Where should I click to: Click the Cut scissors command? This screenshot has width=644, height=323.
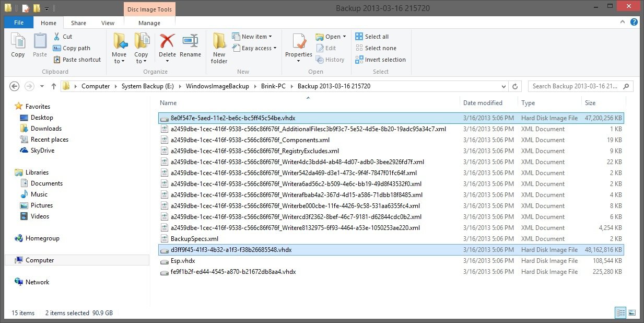click(x=63, y=37)
